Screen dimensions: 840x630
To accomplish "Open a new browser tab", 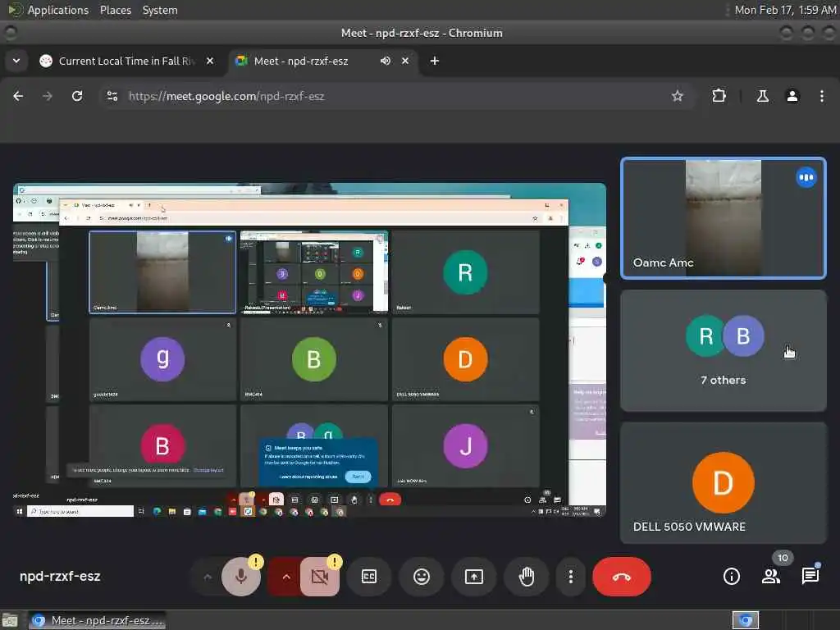I will pos(435,61).
